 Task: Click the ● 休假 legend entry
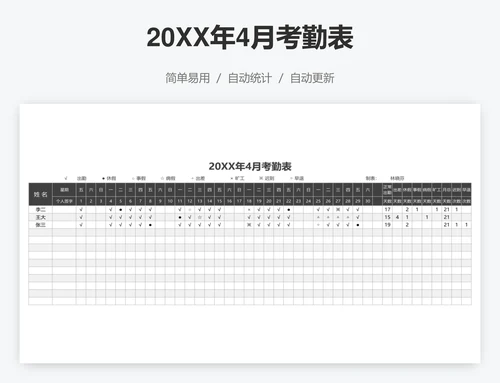(109, 178)
